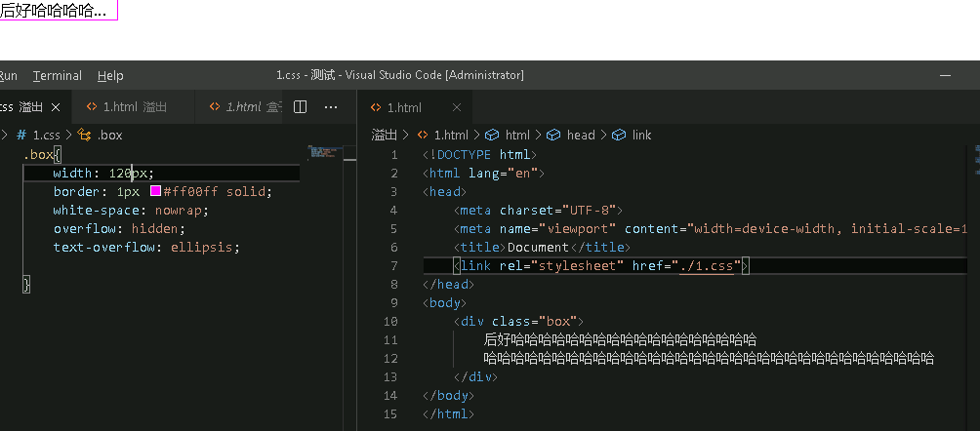Click the truncated text box in browser preview

coord(59,11)
